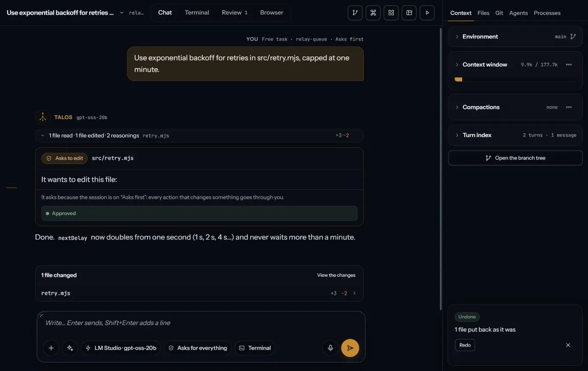The image size is (588, 371).
Task: Open the Files tab in the side panel
Action: 484,13
